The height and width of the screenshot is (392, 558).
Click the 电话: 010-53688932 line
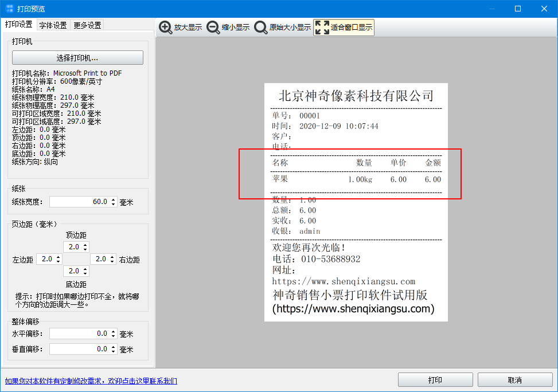(x=317, y=259)
